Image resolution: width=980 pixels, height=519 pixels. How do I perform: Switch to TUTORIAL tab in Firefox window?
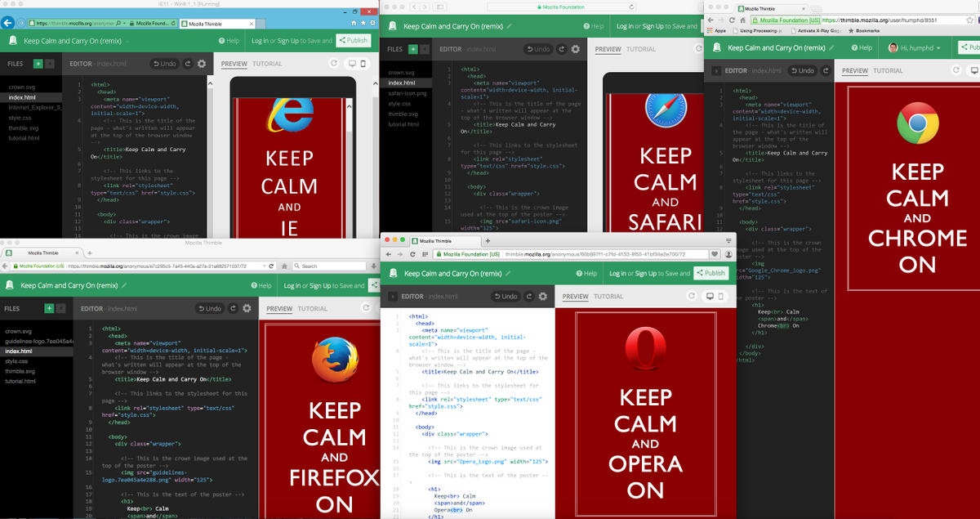(313, 308)
